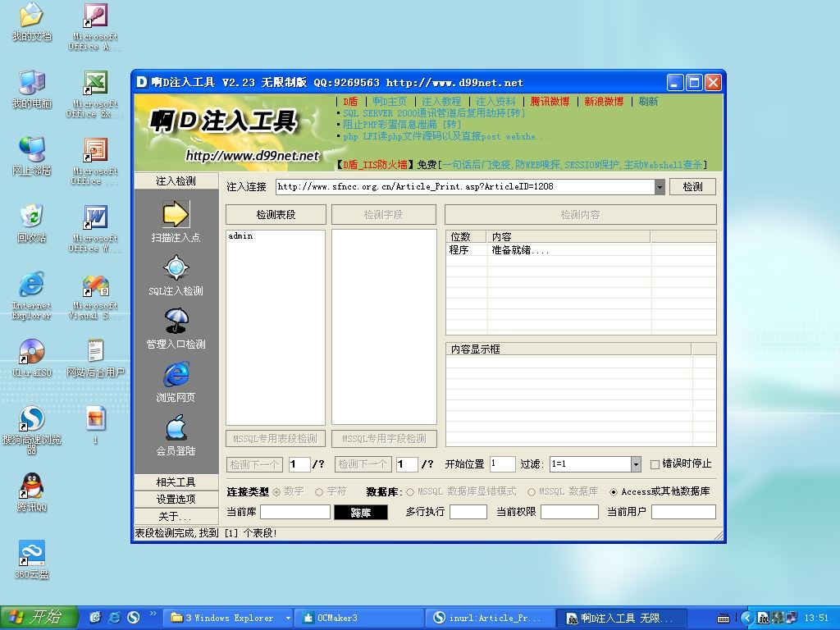Open the 关于... sidebar tab
This screenshot has width=840, height=630.
tap(176, 517)
